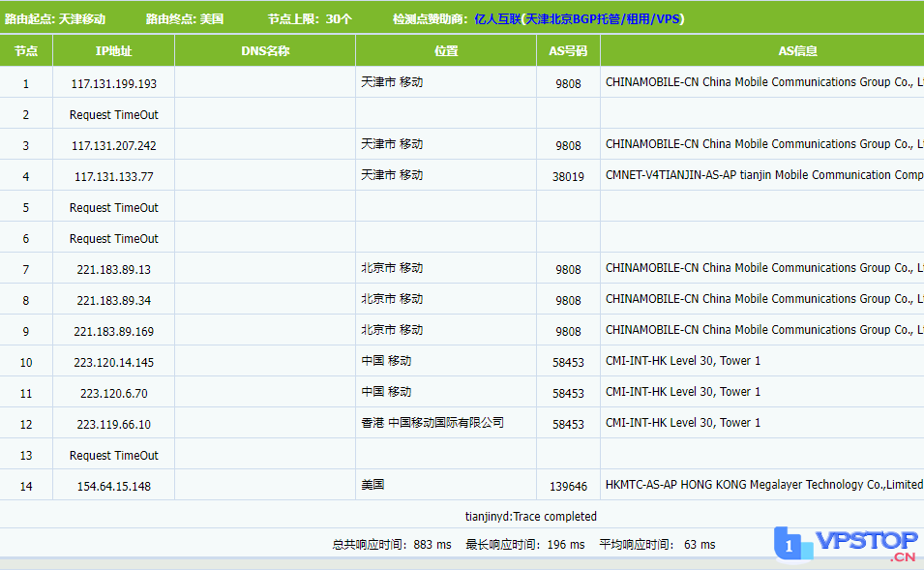The height and width of the screenshot is (570, 924).
Task: Click AS number 38019
Action: (x=568, y=177)
